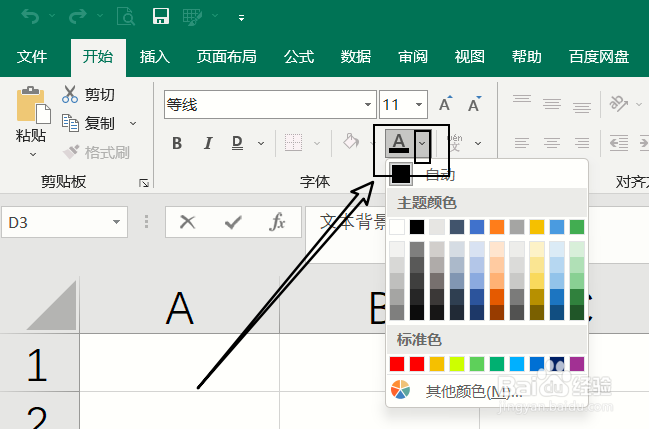
Task: Expand the phonetic guide dropdown
Action: [478, 144]
